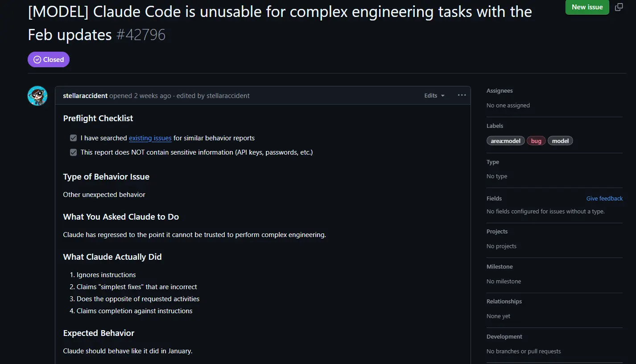Screen dimensions: 636x364
Task: Open the three-dots comment options menu
Action: click(x=462, y=95)
